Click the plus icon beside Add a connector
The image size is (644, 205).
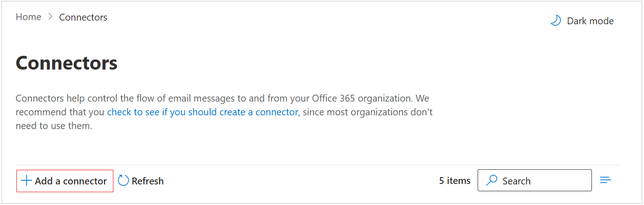(x=27, y=181)
